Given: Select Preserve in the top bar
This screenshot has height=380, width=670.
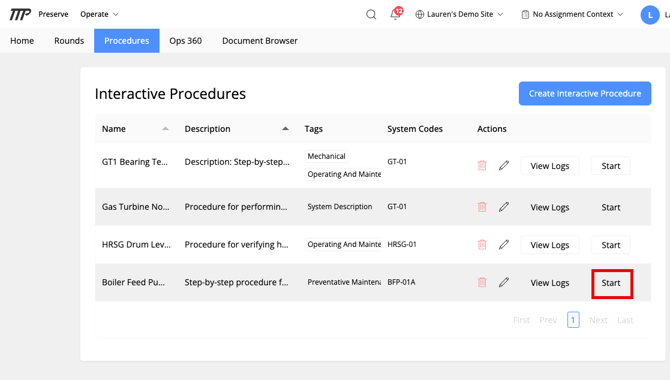Looking at the screenshot, I should (53, 14).
